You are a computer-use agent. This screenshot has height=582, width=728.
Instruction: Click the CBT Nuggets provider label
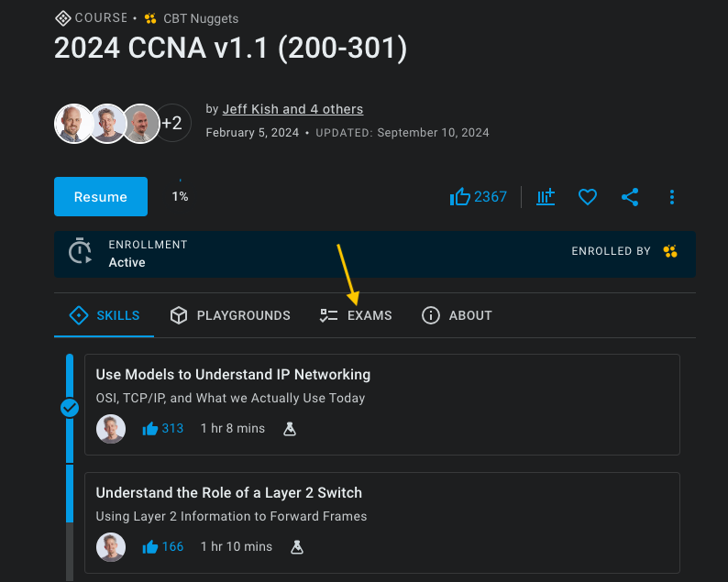pos(201,18)
